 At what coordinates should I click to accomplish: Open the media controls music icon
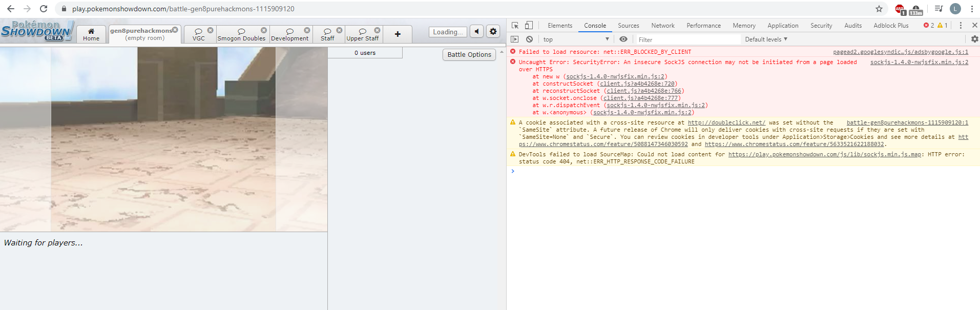(939, 9)
